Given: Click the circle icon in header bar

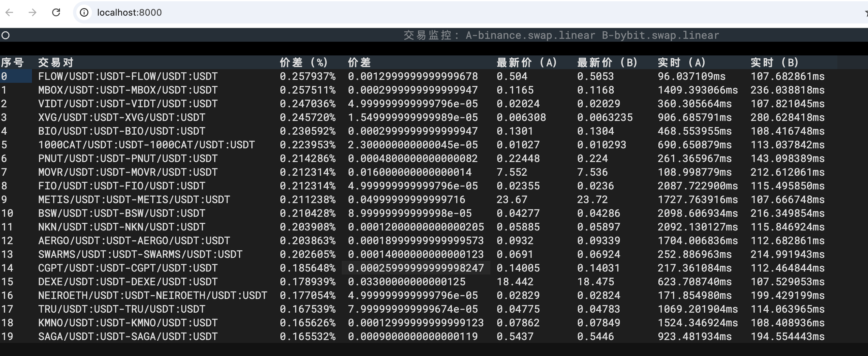Looking at the screenshot, I should (6, 35).
